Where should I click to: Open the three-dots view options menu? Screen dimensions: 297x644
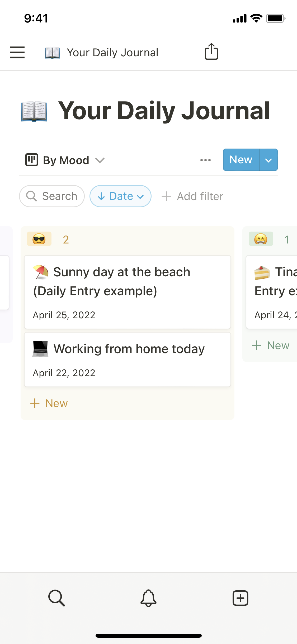(205, 160)
